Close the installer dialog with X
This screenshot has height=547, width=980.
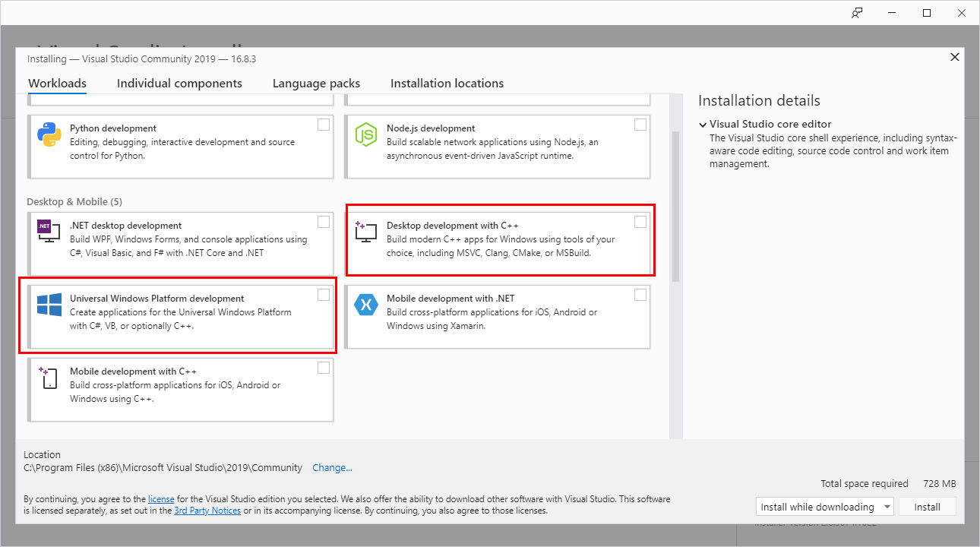pos(955,57)
